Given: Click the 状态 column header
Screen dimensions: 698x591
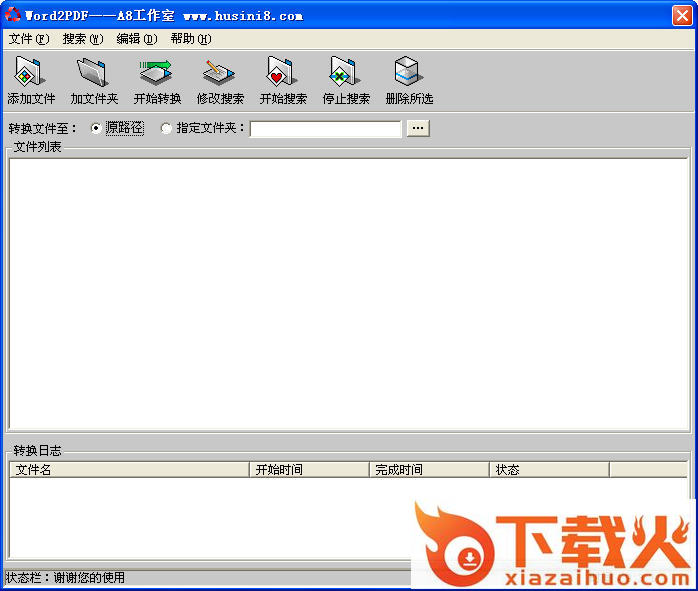Looking at the screenshot, I should 550,470.
